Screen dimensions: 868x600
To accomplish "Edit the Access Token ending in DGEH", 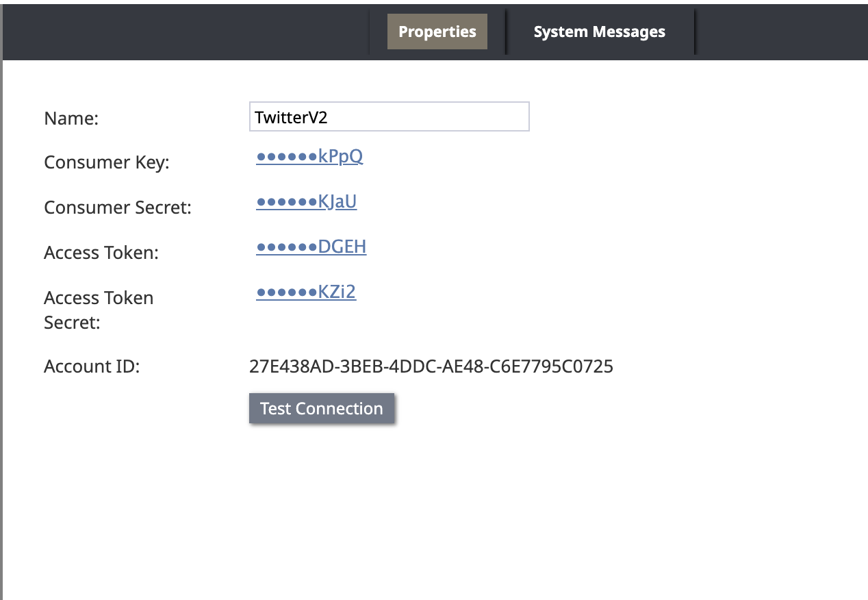I will pos(311,247).
